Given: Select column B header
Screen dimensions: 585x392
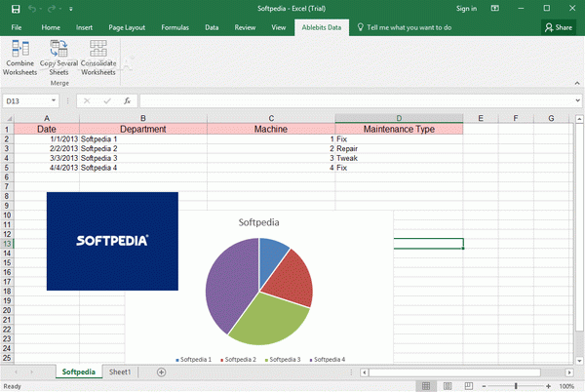Looking at the screenshot, I should (143, 118).
